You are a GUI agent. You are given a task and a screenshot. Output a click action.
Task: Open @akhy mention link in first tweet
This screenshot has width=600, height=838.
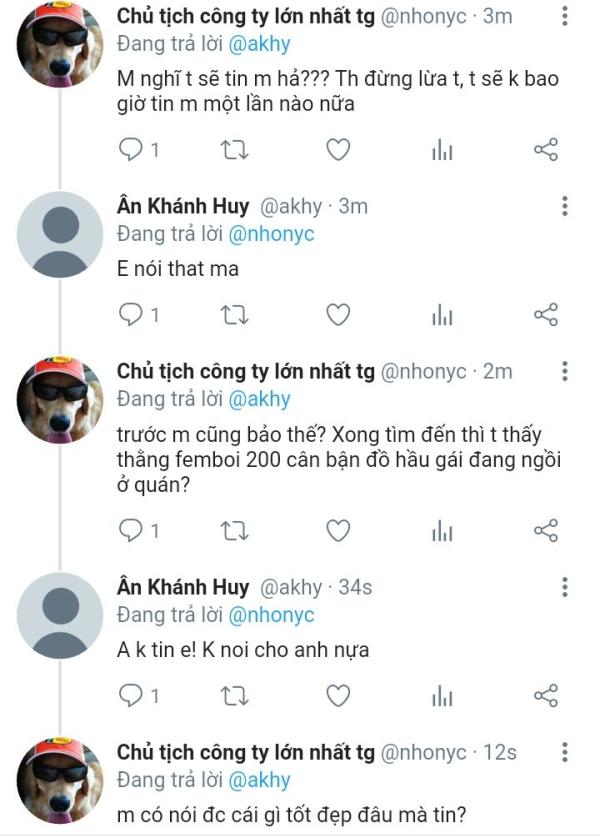(x=260, y=43)
